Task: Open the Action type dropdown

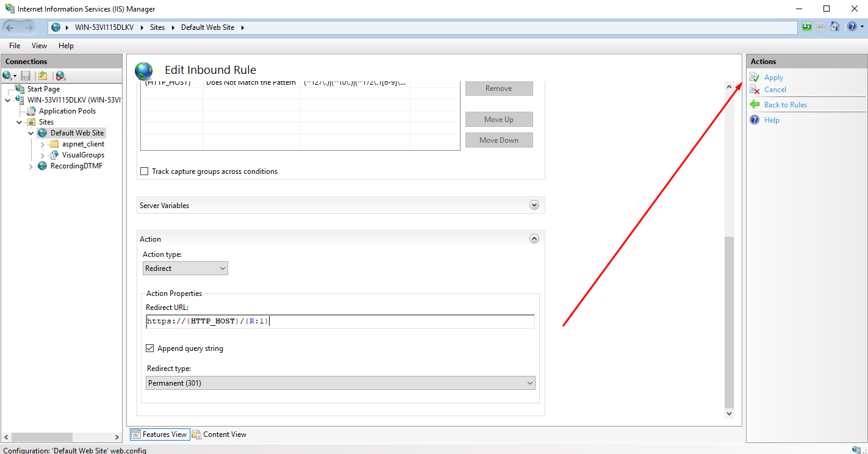Action: [185, 268]
